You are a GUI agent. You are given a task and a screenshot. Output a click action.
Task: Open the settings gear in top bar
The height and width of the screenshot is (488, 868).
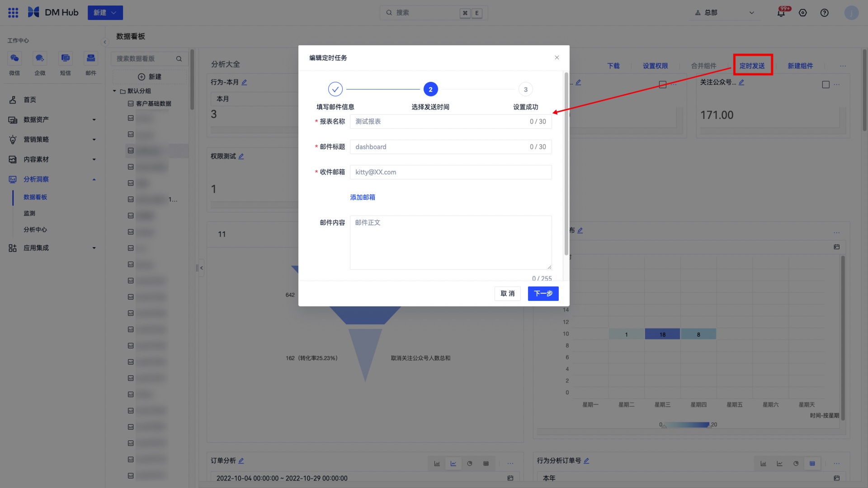[803, 13]
